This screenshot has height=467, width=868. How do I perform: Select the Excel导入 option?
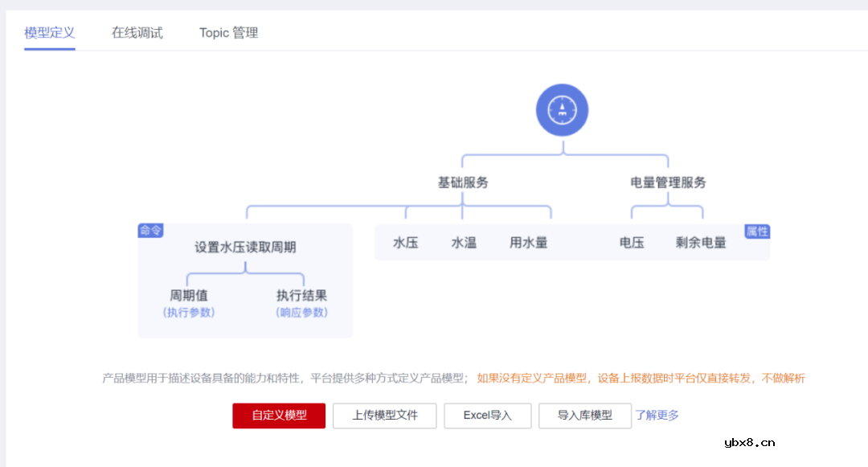pos(487,416)
